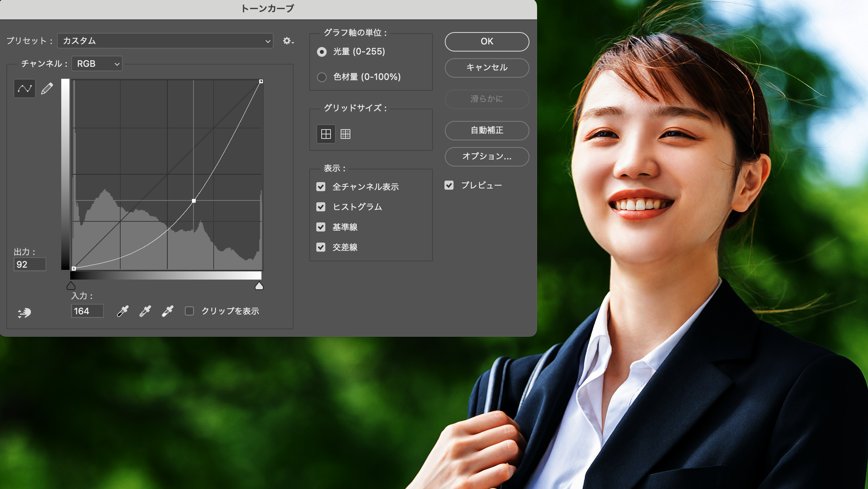Select the pencil draw-curve tool
Viewport: 868px width, 489px height.
47,88
